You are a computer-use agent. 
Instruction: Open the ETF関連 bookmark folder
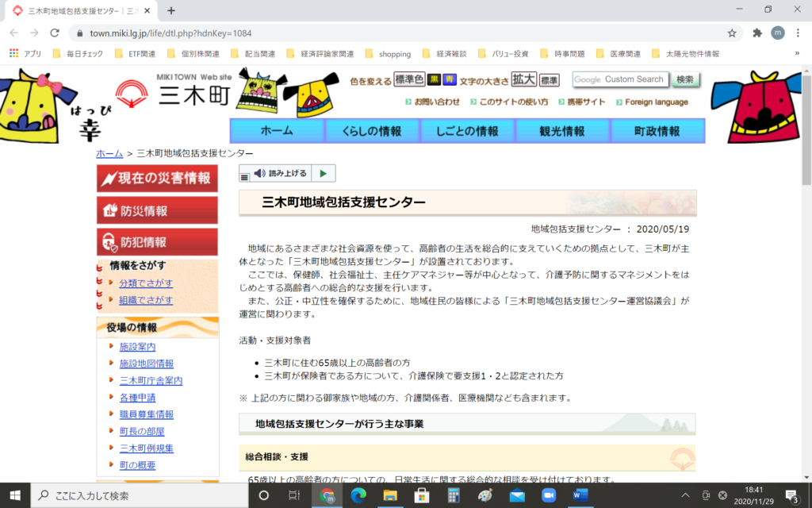point(135,53)
